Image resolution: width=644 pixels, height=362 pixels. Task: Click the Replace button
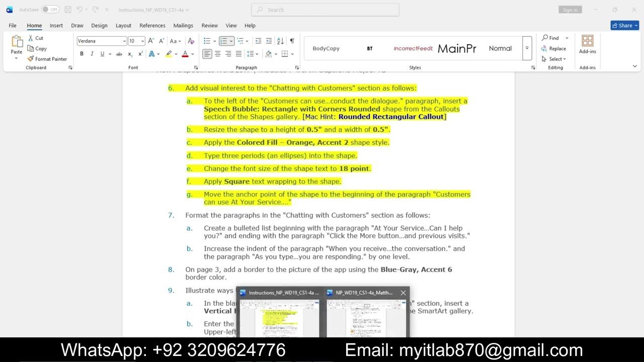point(554,49)
